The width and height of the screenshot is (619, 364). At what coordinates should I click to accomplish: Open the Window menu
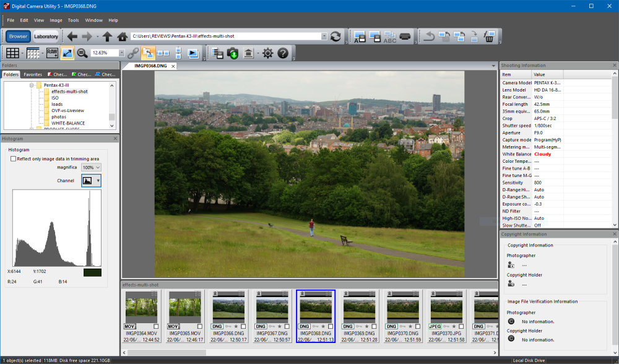tap(94, 20)
